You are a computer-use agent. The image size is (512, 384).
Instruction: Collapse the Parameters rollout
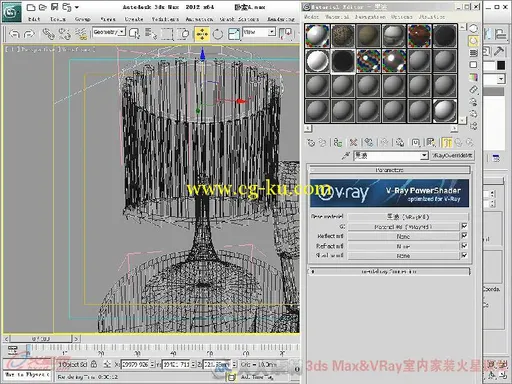(389, 170)
